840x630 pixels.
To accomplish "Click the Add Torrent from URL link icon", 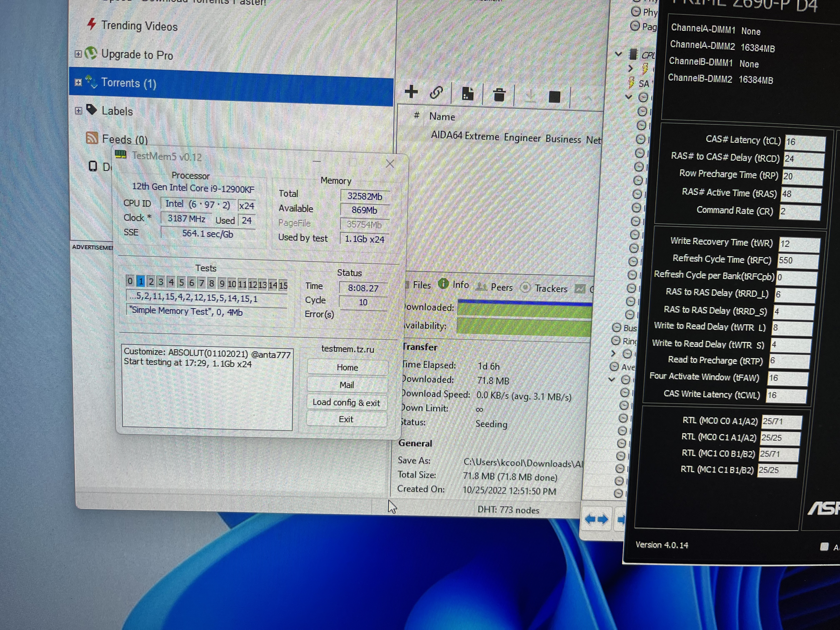I will coord(436,92).
